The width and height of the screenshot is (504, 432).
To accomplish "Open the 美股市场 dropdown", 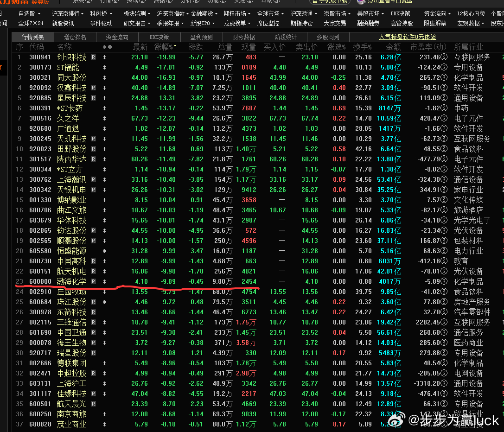I will coord(370,13).
